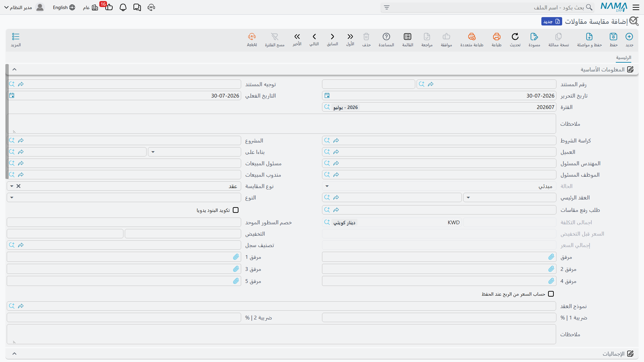Screen dimensions: 644x362
Task: Toggle تكويد البنود يدويا checkbox
Action: [236, 210]
